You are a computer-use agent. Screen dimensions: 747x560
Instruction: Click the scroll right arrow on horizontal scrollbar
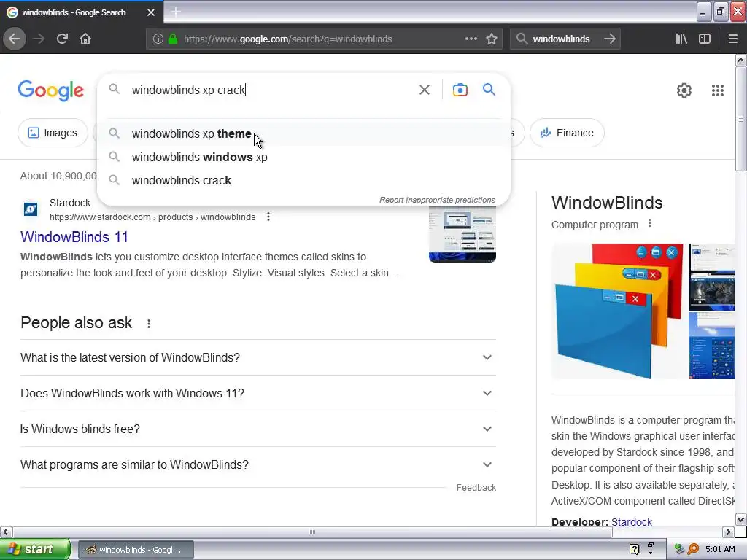click(729, 532)
